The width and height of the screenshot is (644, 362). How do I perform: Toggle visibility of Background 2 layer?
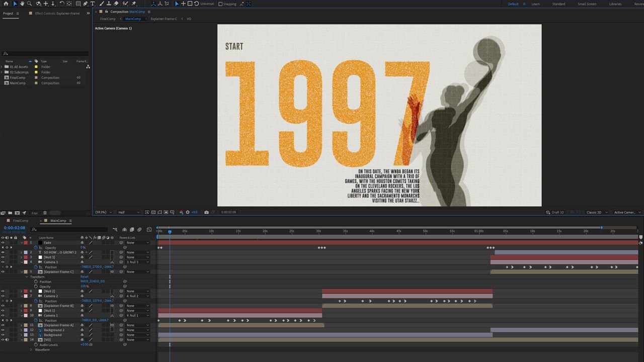[3, 330]
